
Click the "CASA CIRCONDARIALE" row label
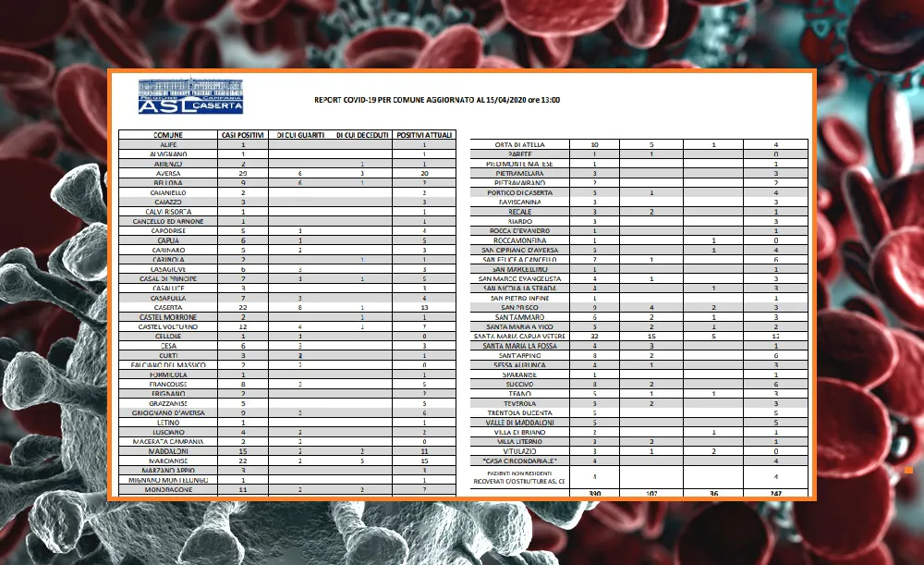(x=519, y=461)
